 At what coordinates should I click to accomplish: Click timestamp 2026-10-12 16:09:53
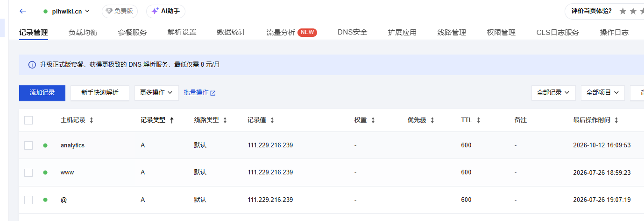(602, 145)
